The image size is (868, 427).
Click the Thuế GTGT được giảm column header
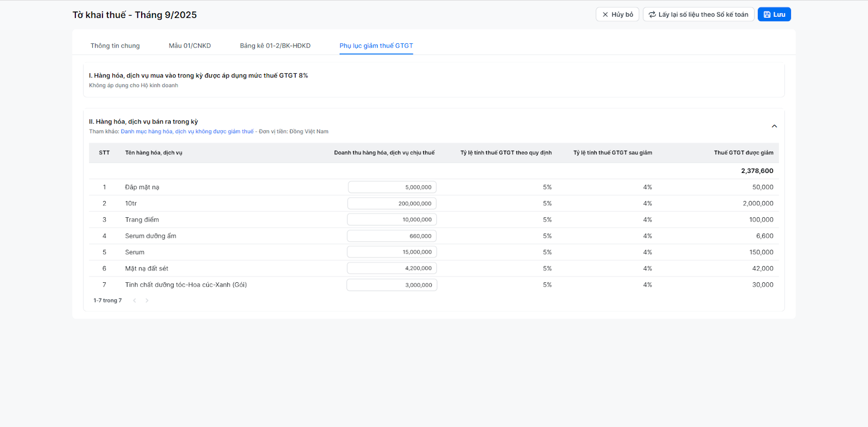click(743, 153)
